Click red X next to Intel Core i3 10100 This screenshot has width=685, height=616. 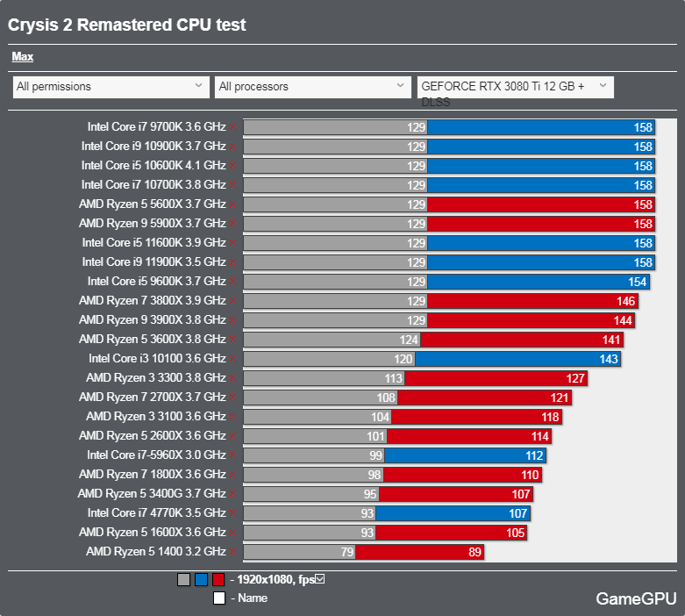point(232,359)
